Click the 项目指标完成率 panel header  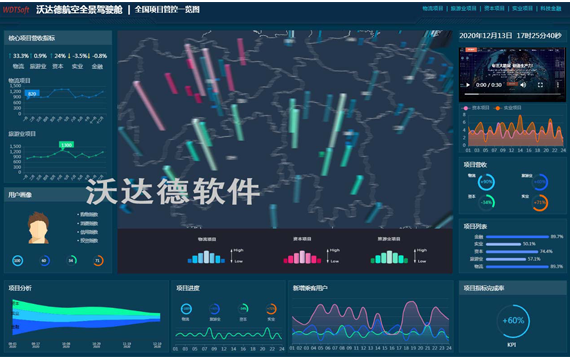(x=513, y=288)
